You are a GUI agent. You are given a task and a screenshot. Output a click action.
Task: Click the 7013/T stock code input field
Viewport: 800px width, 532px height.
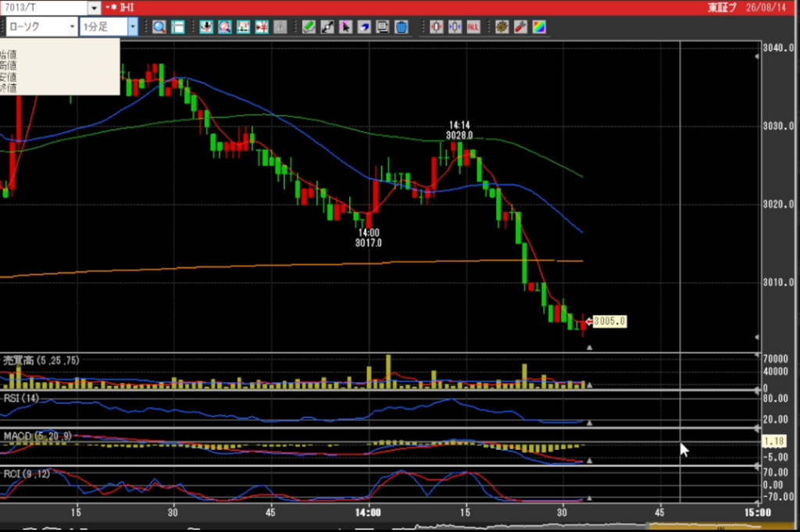44,8
